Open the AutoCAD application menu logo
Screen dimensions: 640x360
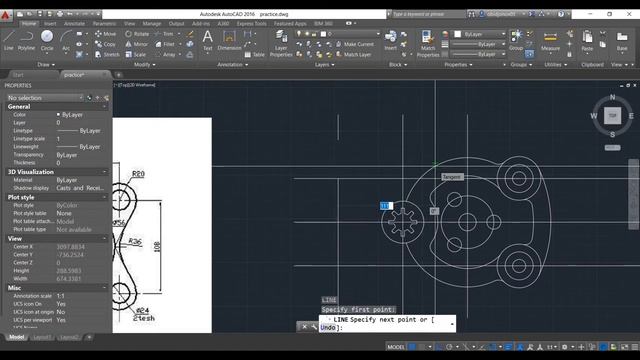[x=5, y=16]
